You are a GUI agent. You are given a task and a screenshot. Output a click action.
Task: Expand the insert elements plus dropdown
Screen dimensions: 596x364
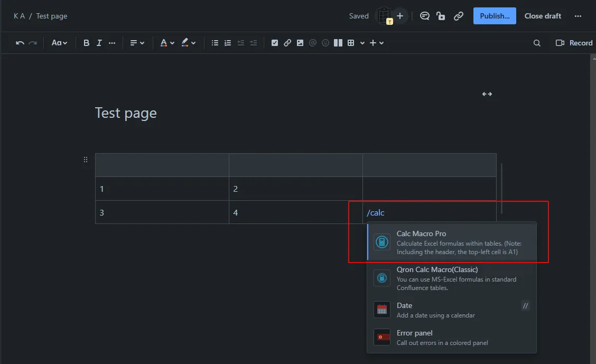pyautogui.click(x=376, y=43)
